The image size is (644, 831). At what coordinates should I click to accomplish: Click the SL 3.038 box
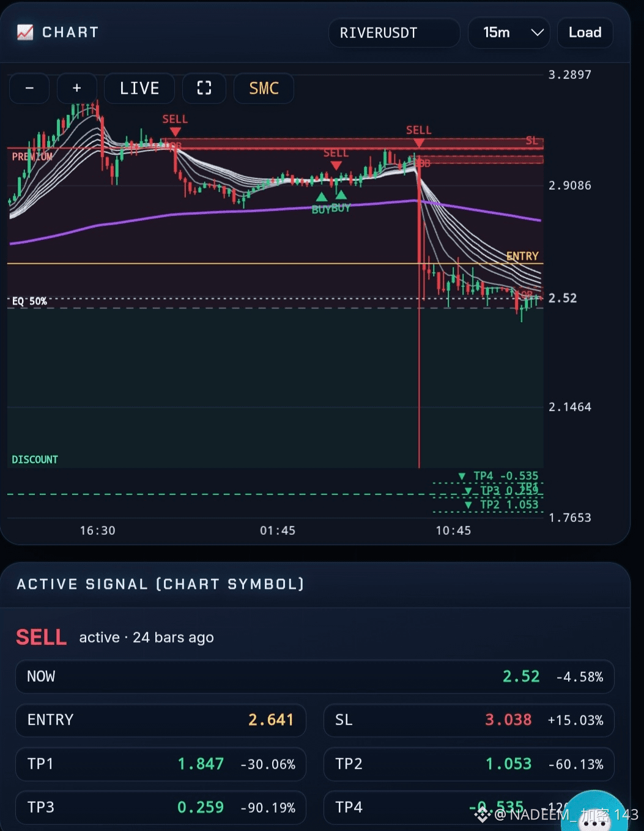(x=468, y=720)
